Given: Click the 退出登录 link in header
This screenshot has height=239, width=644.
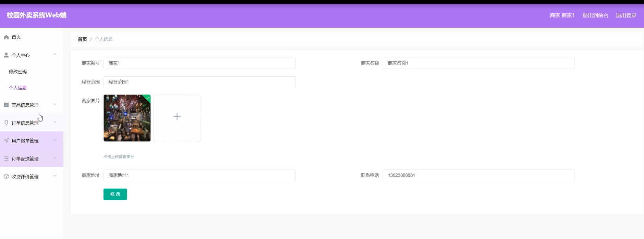Looking at the screenshot, I should tap(626, 15).
